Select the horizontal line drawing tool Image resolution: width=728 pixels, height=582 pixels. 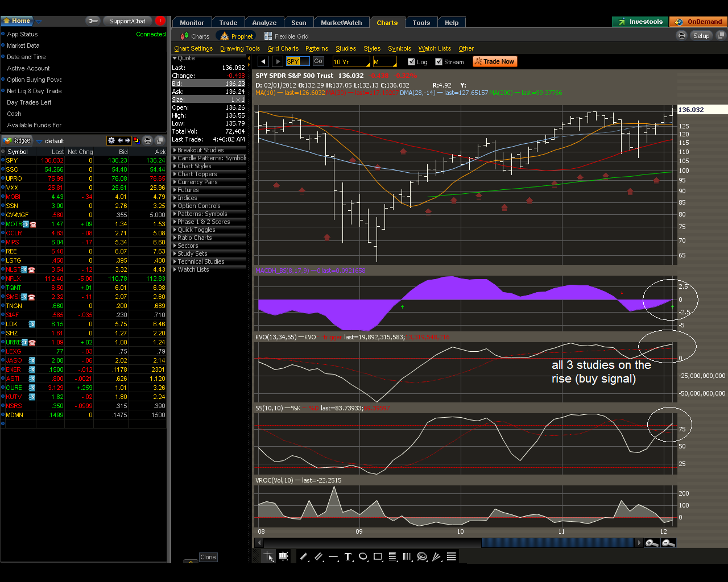coord(333,556)
